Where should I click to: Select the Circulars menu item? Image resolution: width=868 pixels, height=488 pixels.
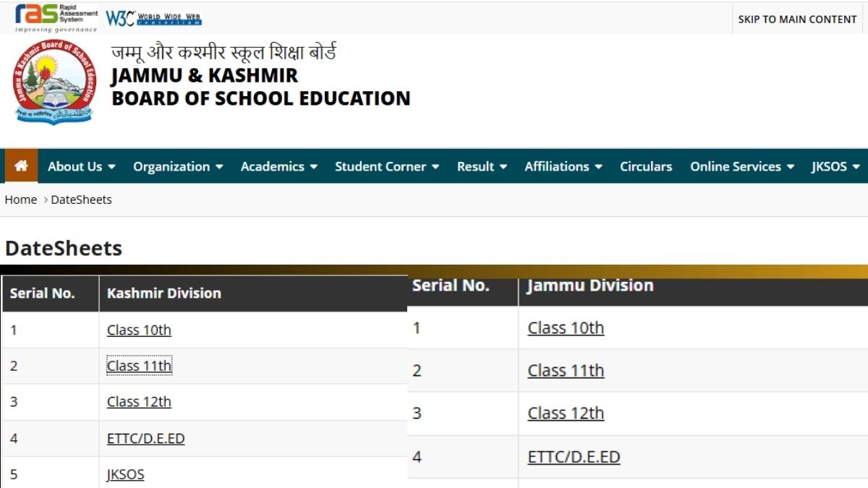pos(645,166)
